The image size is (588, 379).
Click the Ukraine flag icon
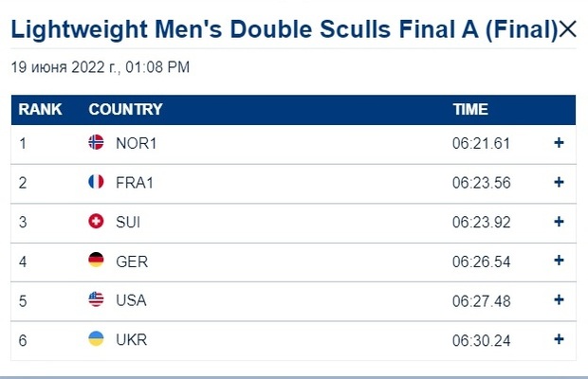96,338
